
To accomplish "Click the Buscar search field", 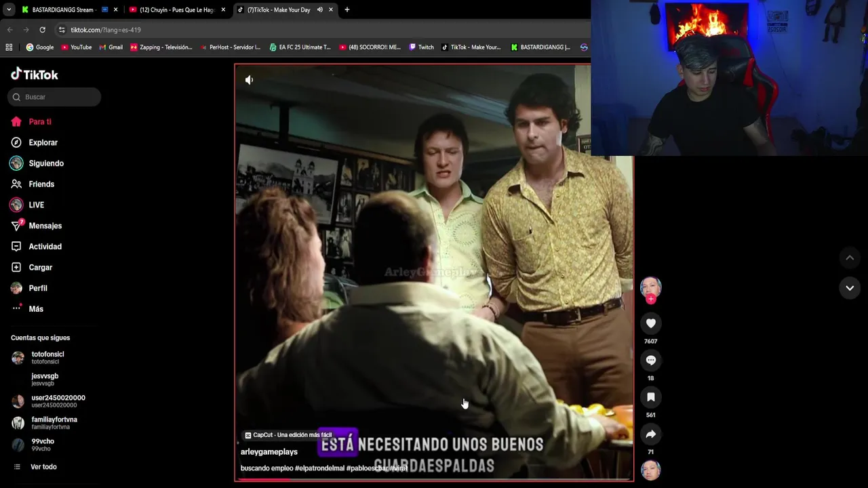I will [x=54, y=97].
